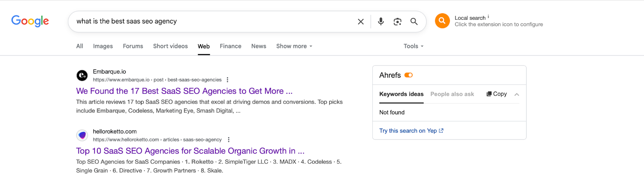Open the Local search info icon
644x180 pixels.
click(488, 16)
